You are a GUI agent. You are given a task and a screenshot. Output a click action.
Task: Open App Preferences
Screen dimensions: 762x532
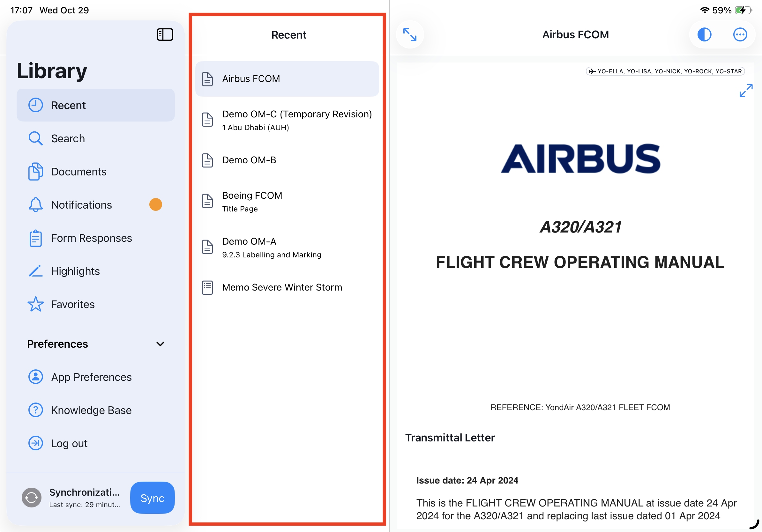click(91, 377)
